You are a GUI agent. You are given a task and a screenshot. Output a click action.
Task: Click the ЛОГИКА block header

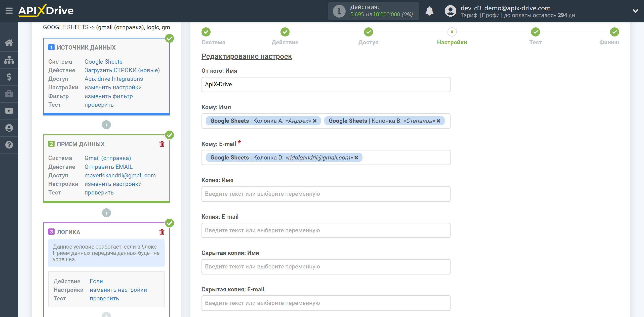click(68, 232)
